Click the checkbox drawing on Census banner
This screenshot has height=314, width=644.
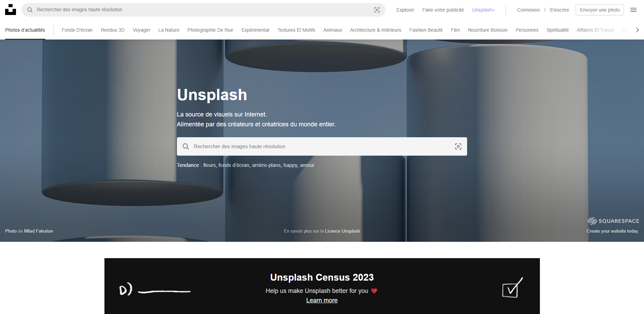pos(512,288)
